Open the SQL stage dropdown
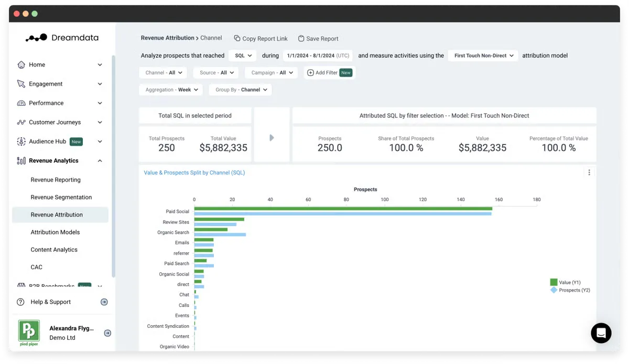629x364 pixels. click(x=242, y=55)
